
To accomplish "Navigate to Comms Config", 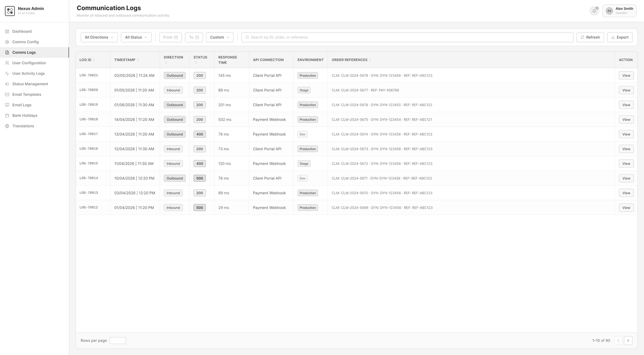I will point(35,42).
